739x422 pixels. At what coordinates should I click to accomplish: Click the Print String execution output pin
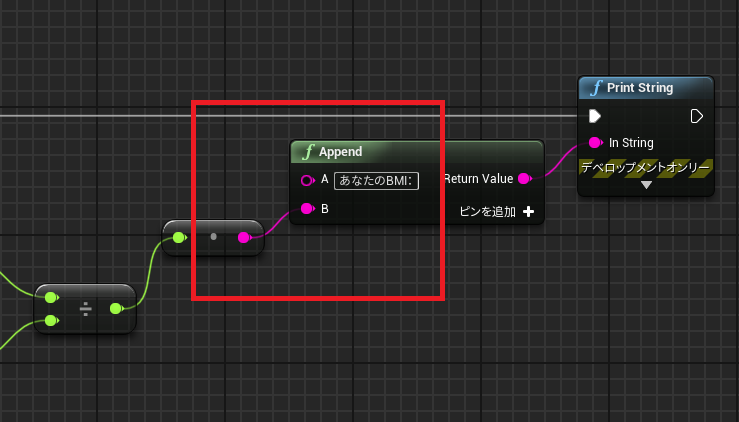(697, 116)
